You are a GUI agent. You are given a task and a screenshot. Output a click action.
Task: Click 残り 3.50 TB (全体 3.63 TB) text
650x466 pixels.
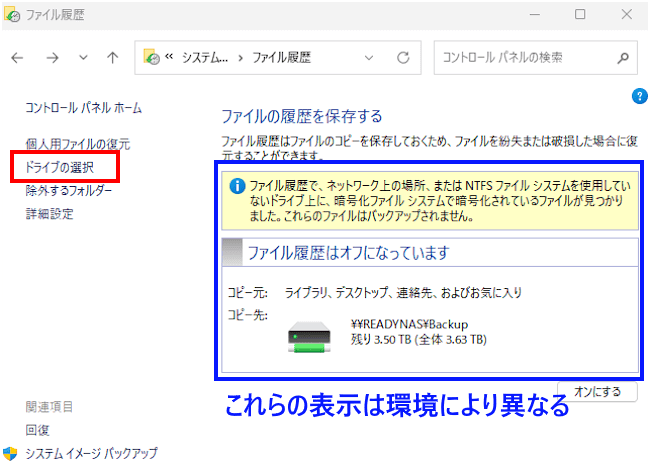point(419,340)
